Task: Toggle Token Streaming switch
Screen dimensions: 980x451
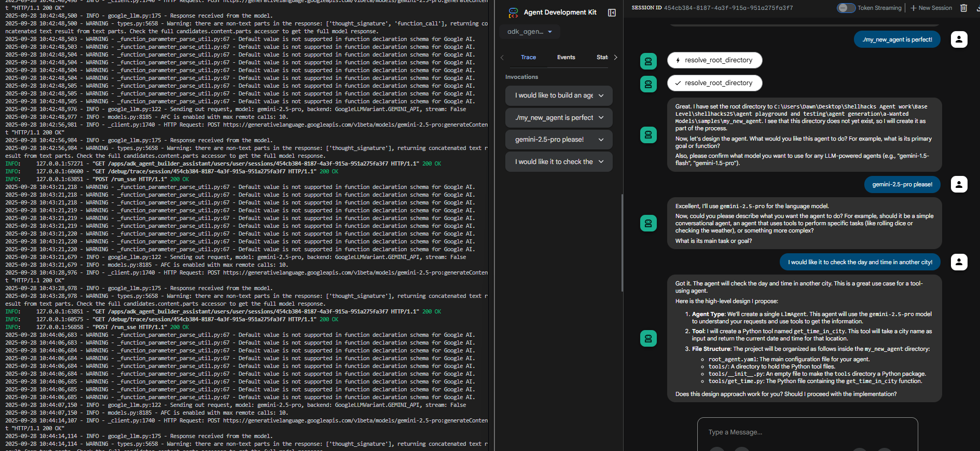Action: 846,8
